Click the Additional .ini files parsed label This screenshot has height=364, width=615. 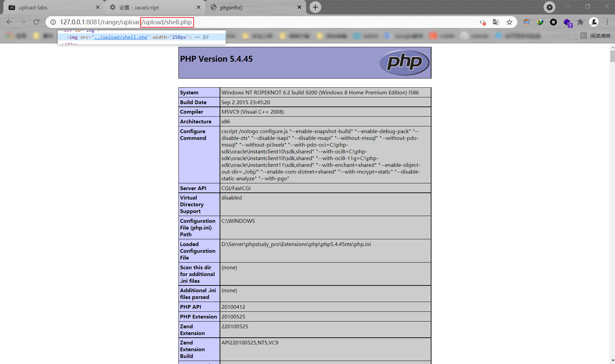[x=198, y=294]
